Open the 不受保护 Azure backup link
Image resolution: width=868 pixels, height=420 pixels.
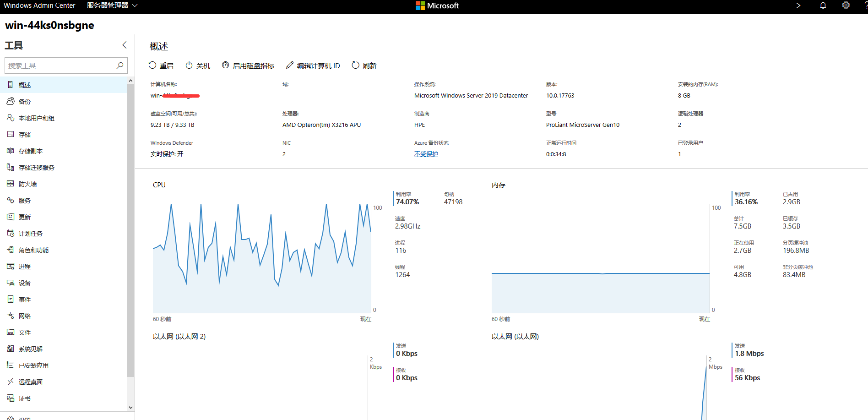pyautogui.click(x=426, y=153)
